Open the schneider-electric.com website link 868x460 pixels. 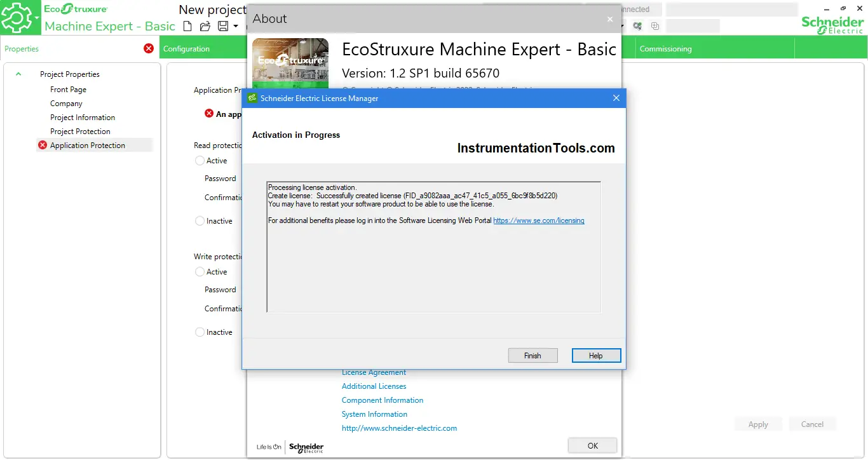click(x=399, y=428)
